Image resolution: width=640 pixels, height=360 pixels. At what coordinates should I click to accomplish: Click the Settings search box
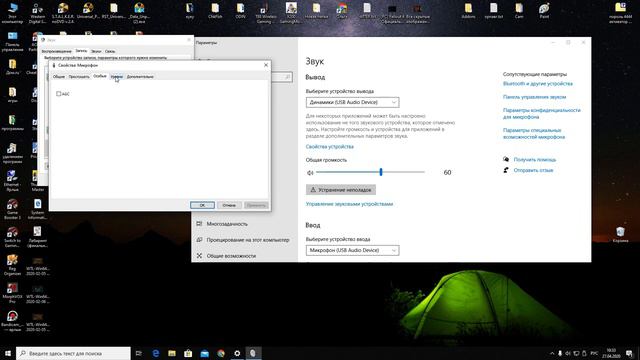pos(282,77)
